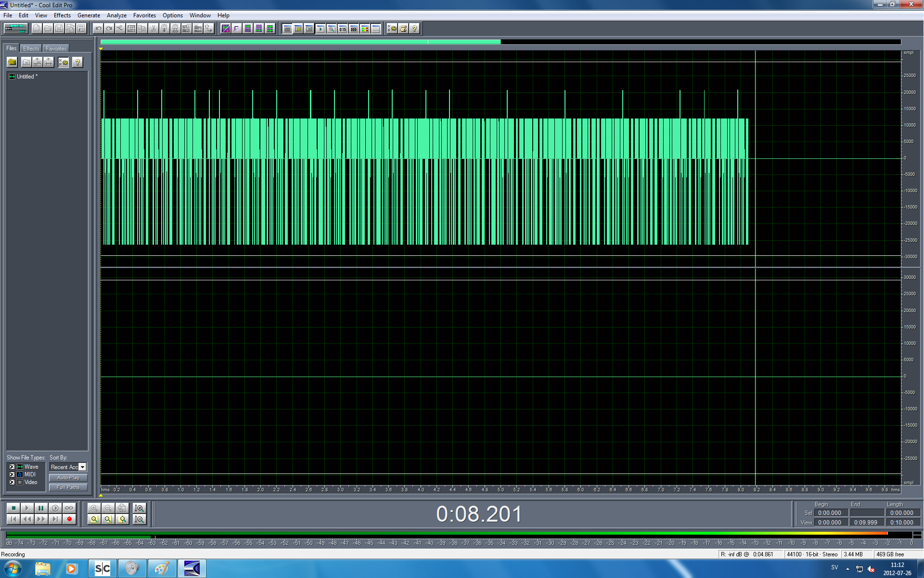This screenshot has width=924, height=578.
Task: Click the Fast Forward transport button
Action: pyautogui.click(x=41, y=519)
